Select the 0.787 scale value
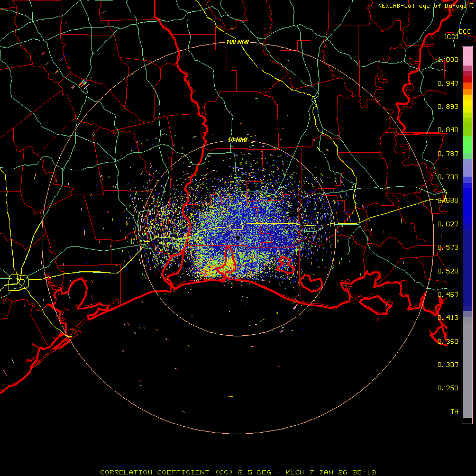This screenshot has width=476, height=476. 448,153
